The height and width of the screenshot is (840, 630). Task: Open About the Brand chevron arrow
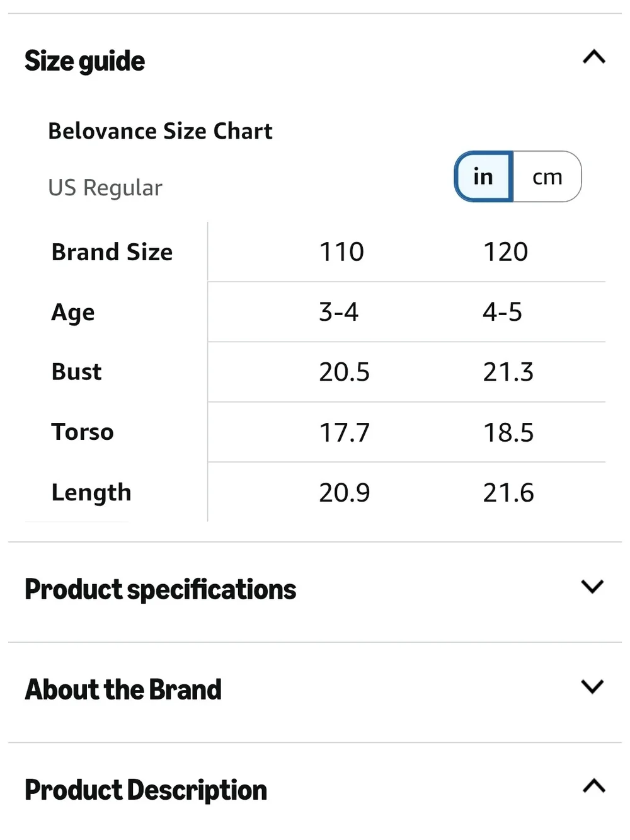click(x=593, y=686)
